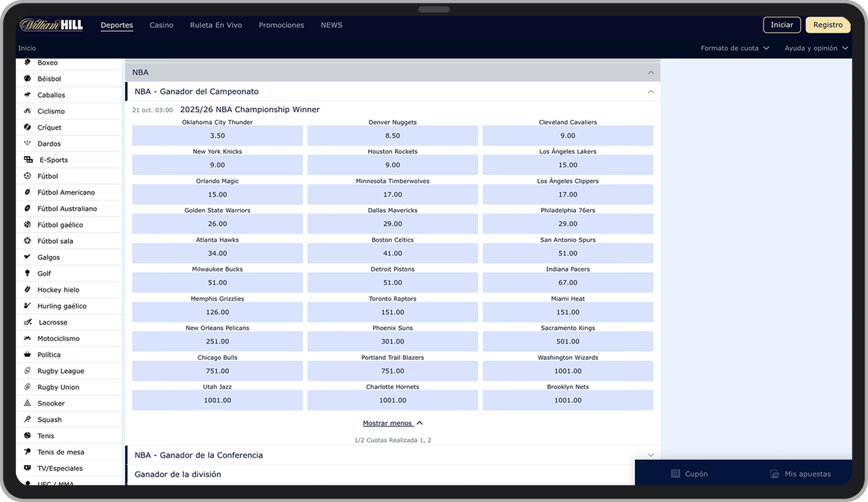This screenshot has height=502, width=868.
Task: Select the Galgos greyhound icon
Action: pos(28,257)
